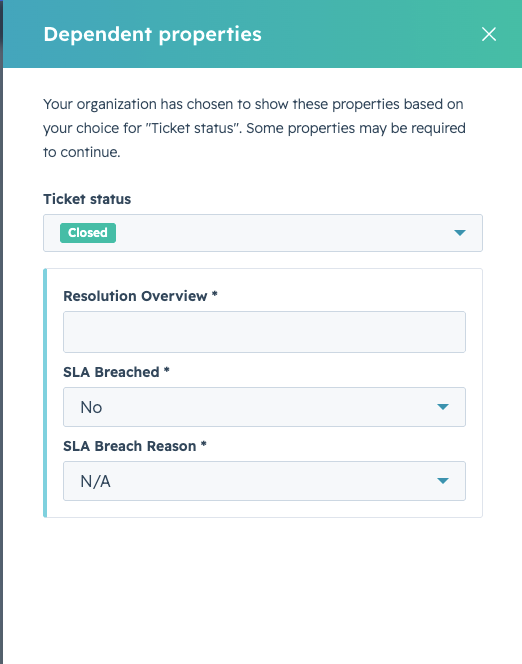This screenshot has height=664, width=522.
Task: Click the required asterisk beside SLA Breach Reason
Action: coord(204,444)
